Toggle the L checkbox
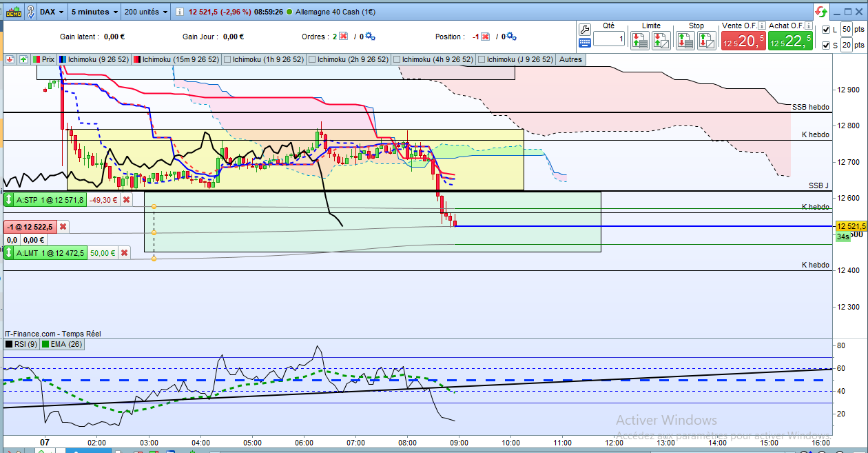The height and width of the screenshot is (453, 868). coord(826,30)
